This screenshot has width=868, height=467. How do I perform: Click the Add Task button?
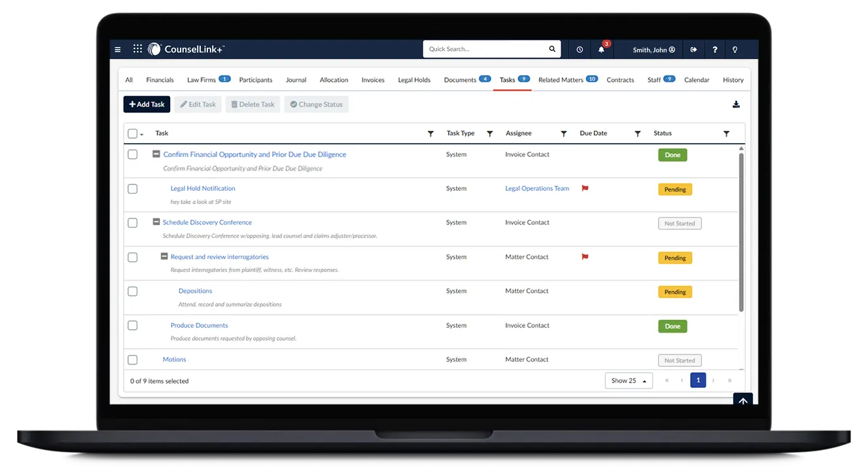[147, 103]
